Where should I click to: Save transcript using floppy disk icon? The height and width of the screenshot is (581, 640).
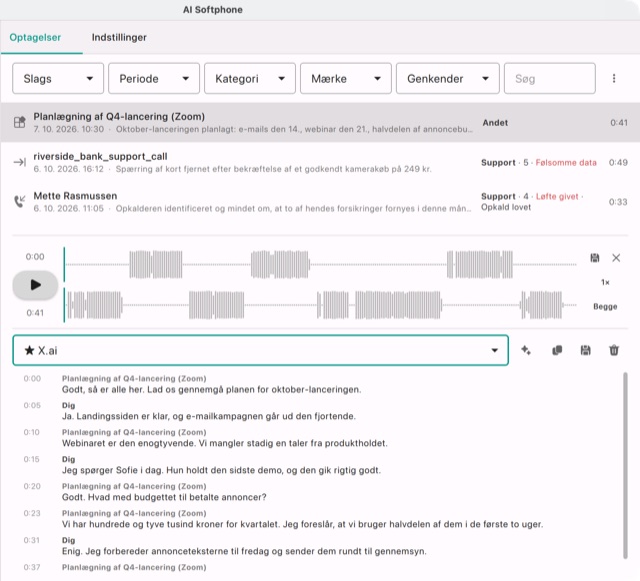tap(585, 350)
